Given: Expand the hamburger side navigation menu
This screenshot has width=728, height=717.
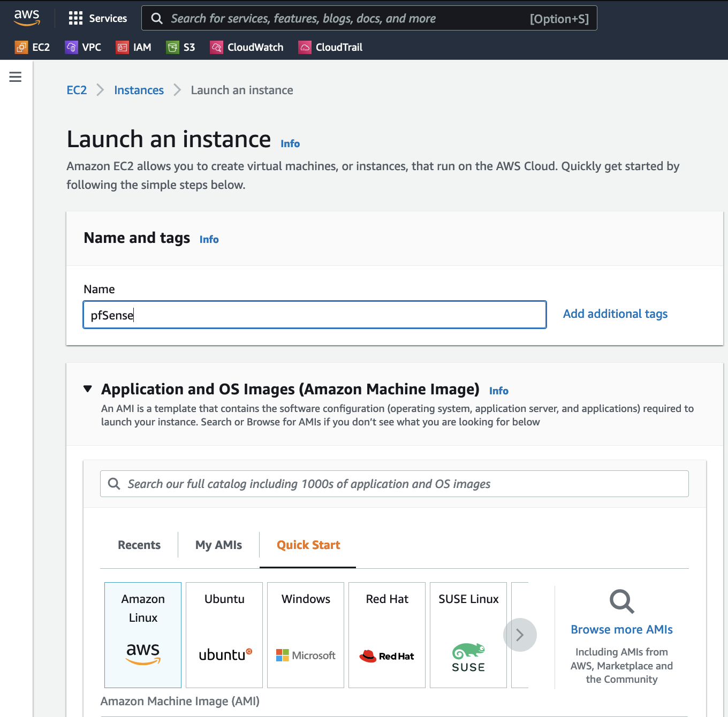Looking at the screenshot, I should point(16,77).
